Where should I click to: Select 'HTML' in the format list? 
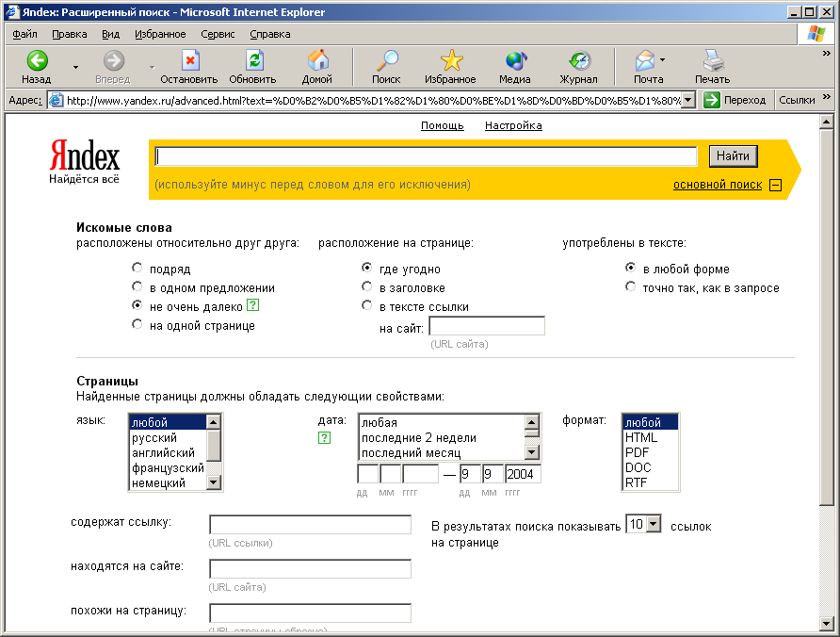[x=651, y=437]
